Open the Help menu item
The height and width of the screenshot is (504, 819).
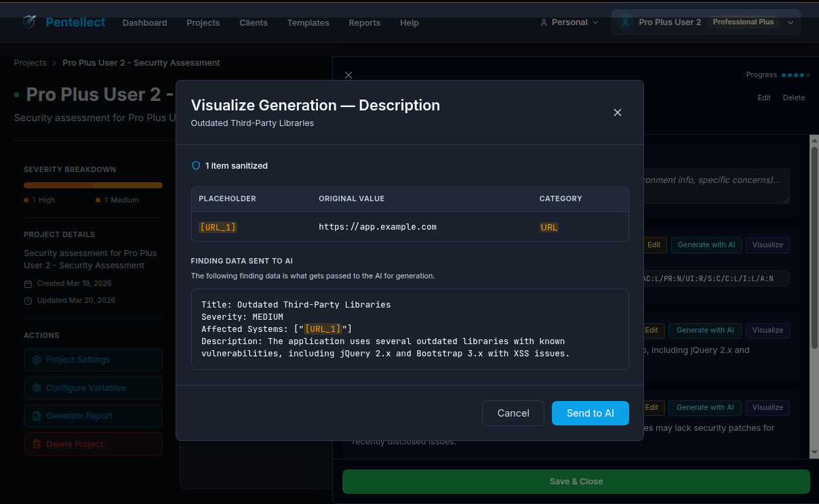pyautogui.click(x=410, y=22)
